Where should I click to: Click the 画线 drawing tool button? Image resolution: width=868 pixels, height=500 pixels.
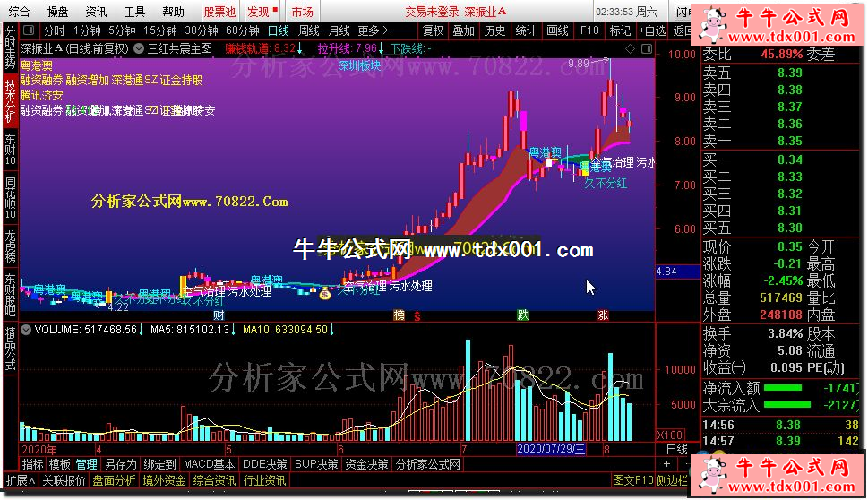(557, 30)
